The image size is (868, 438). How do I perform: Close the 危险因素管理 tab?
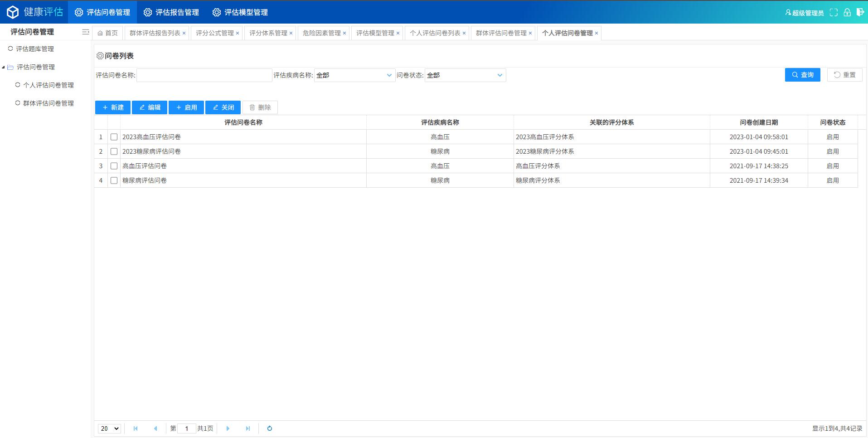(x=344, y=33)
